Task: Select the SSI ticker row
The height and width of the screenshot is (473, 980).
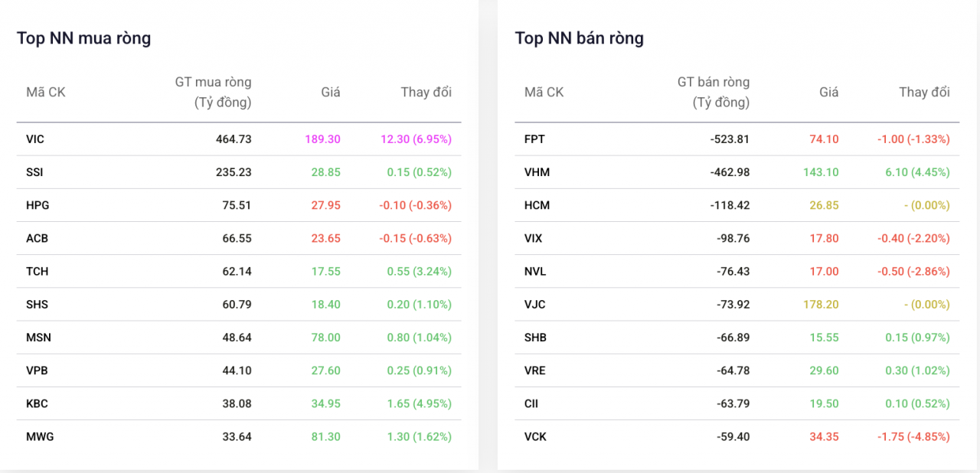Action: [34, 172]
